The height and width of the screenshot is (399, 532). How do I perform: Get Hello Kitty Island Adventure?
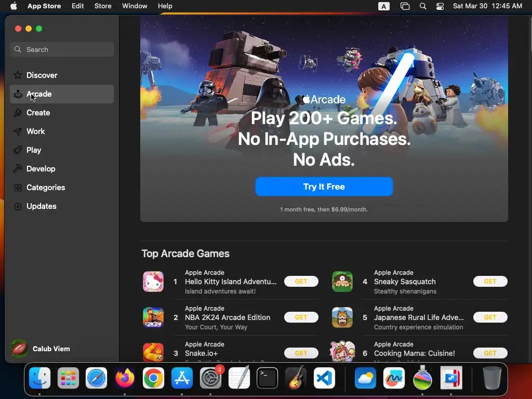point(301,281)
